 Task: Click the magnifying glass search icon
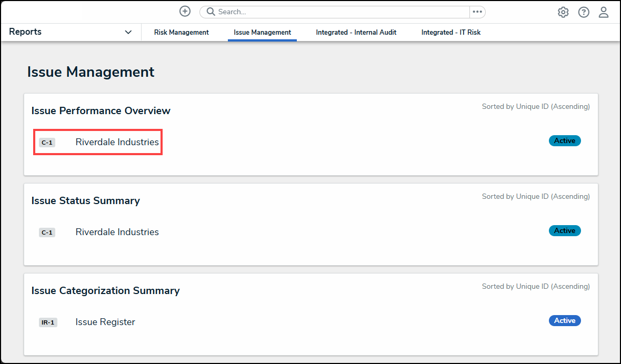tap(211, 12)
